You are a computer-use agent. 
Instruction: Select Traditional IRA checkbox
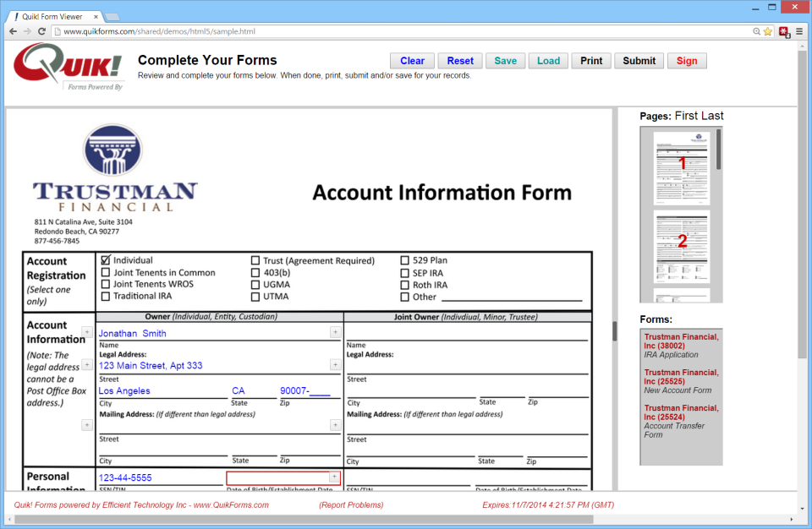tap(106, 296)
